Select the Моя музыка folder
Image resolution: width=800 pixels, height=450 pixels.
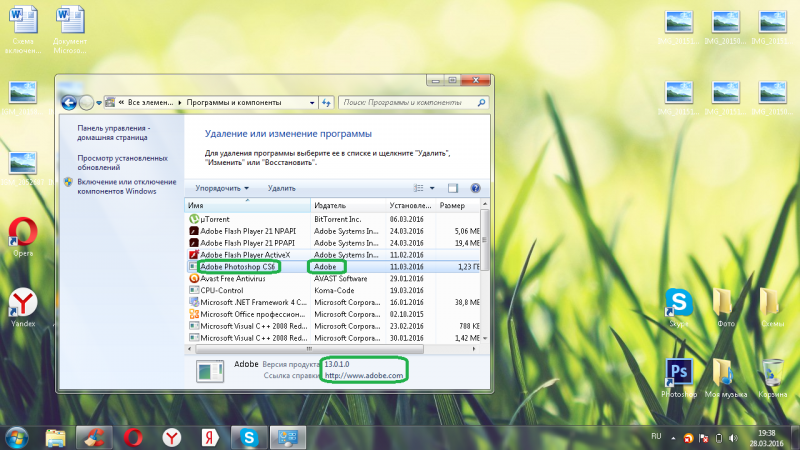(x=726, y=378)
